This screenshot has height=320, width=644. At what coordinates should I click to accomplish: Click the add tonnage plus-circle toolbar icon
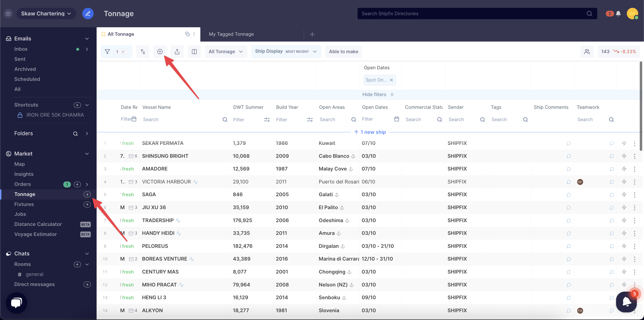click(160, 52)
